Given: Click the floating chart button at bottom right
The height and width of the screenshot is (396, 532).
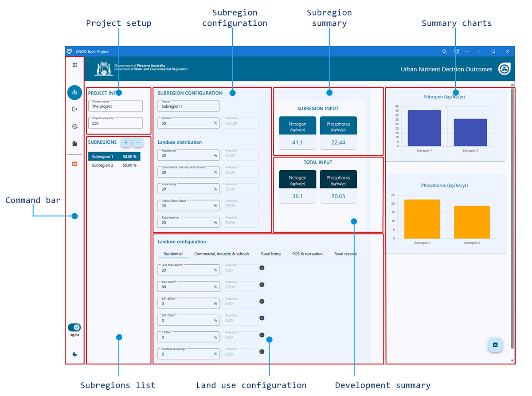Looking at the screenshot, I should coord(495,345).
